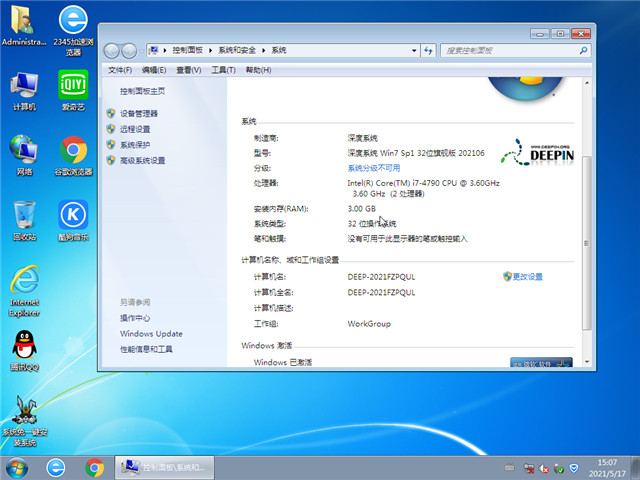Image resolution: width=640 pixels, height=480 pixels.
Task: Open 性能信息和工具 link
Action: coord(146,349)
